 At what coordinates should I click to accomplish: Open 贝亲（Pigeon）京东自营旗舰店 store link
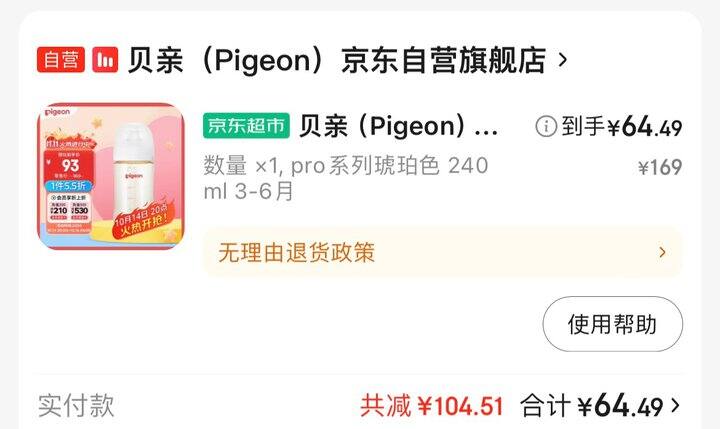(x=337, y=60)
